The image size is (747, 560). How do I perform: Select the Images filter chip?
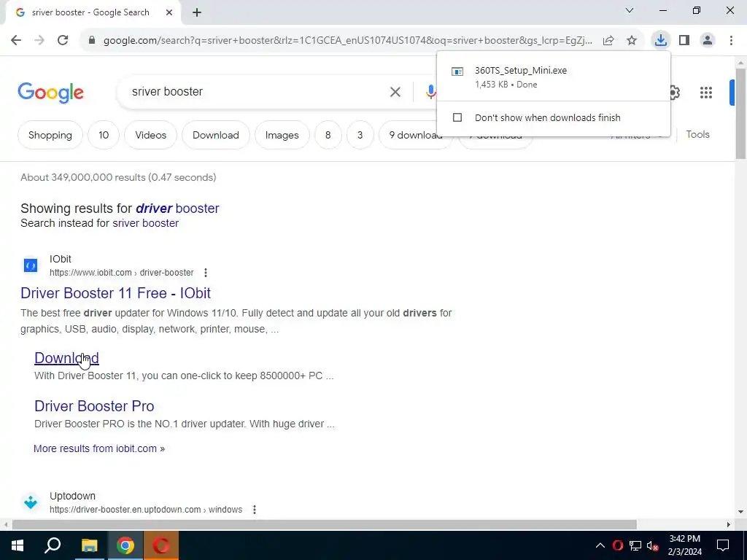click(282, 135)
